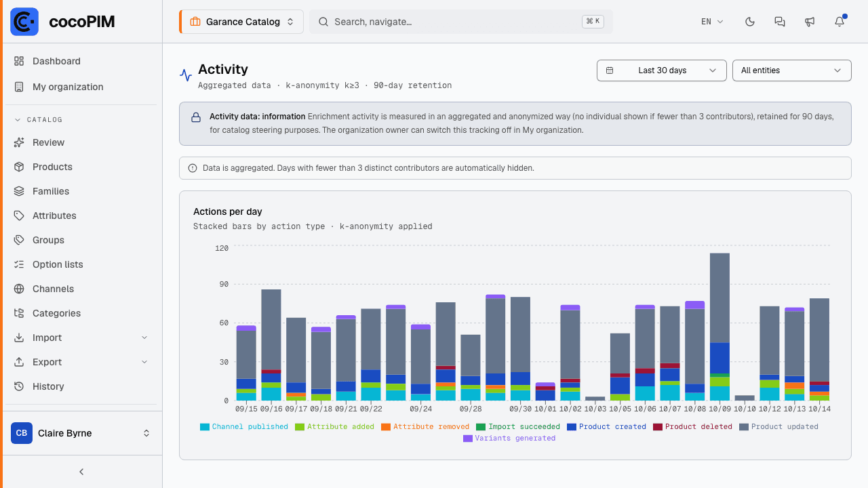Click the cocoPIM logo icon
Image resolution: width=868 pixels, height=488 pixels.
click(x=24, y=22)
